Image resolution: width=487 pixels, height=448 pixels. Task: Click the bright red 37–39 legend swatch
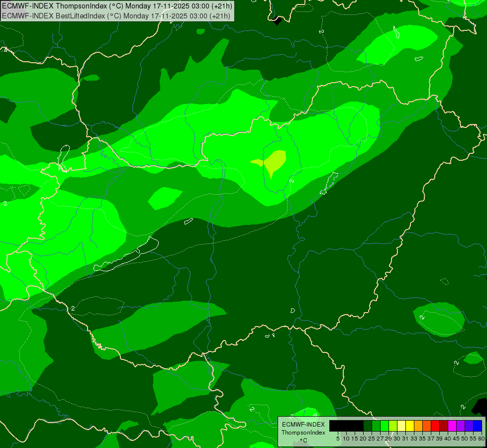point(435,426)
